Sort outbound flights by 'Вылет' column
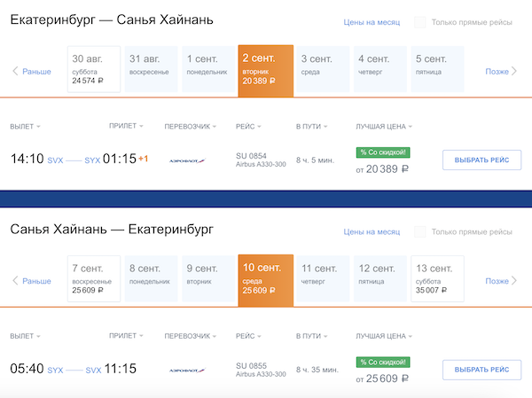532x398 pixels. [x=25, y=127]
